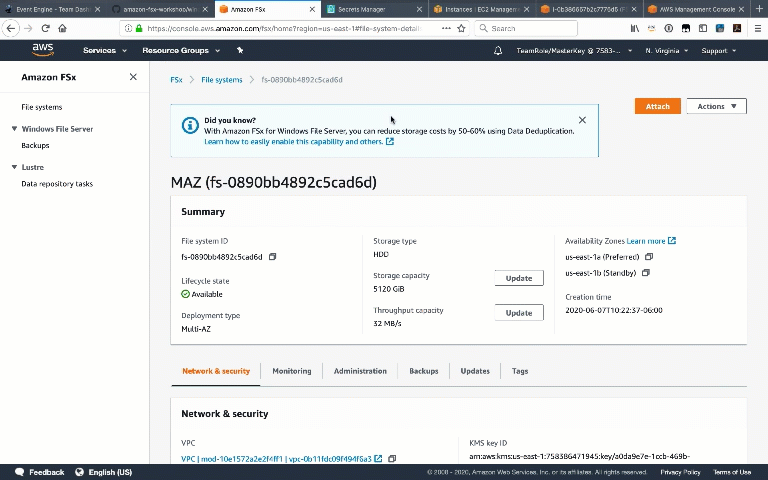Screen dimensions: 768x480
Task: Update the Storage capacity
Action: pyautogui.click(x=519, y=278)
